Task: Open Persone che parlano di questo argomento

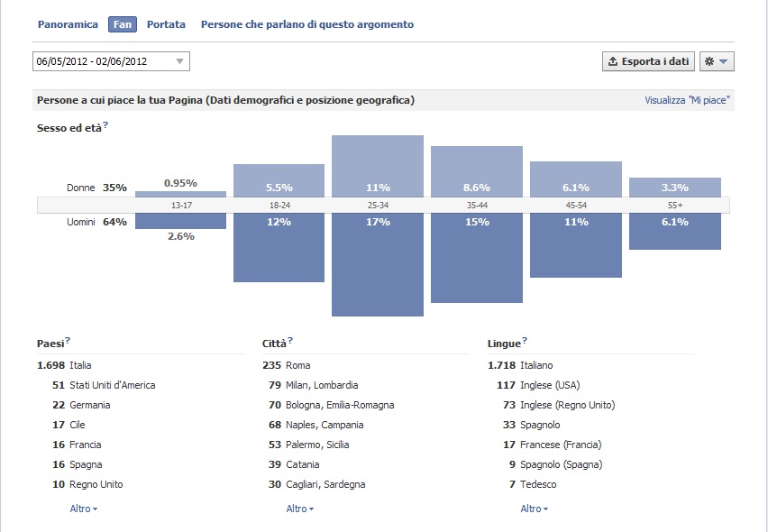Action: (x=307, y=24)
